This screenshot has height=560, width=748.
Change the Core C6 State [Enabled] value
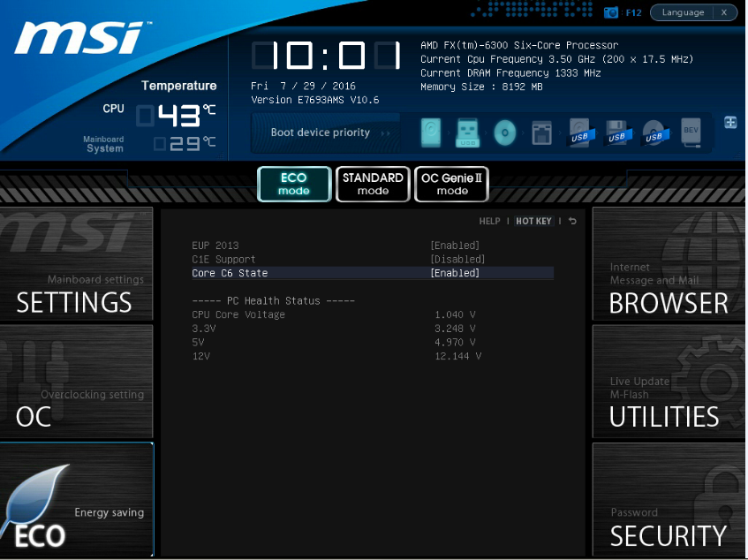(455, 273)
